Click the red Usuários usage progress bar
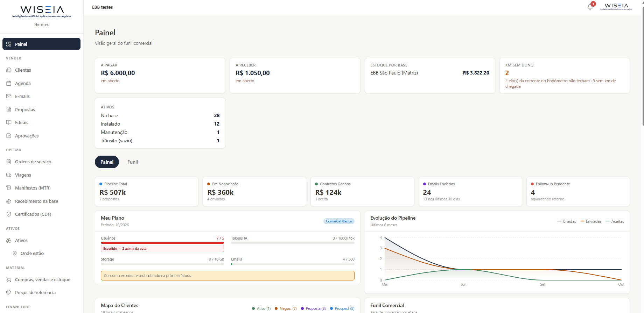This screenshot has width=644, height=313. coord(162,243)
